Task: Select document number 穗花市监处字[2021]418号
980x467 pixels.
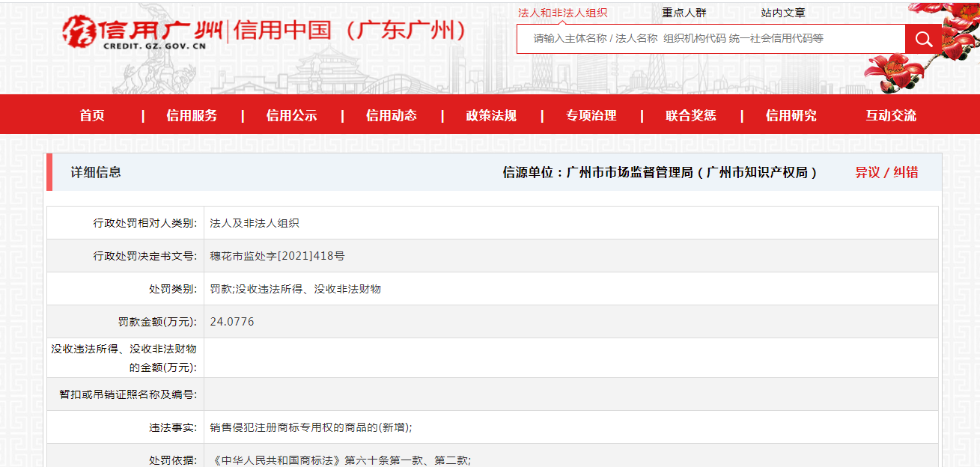Action: click(277, 256)
